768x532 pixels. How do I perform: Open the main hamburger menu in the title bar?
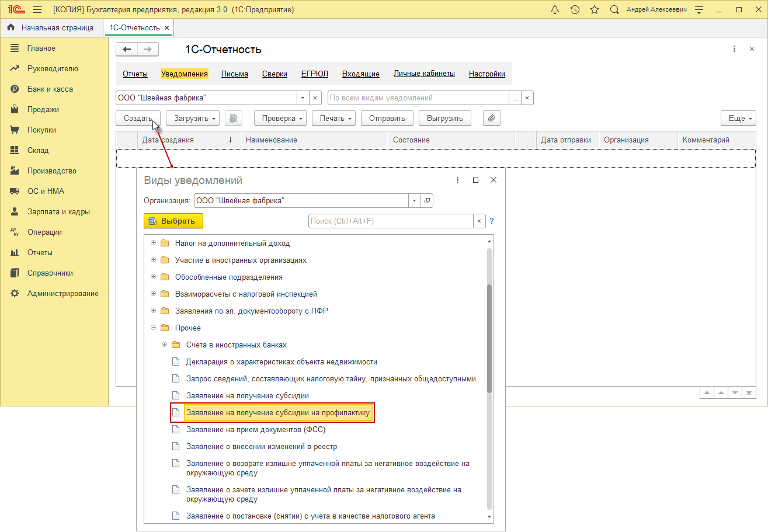click(37, 10)
